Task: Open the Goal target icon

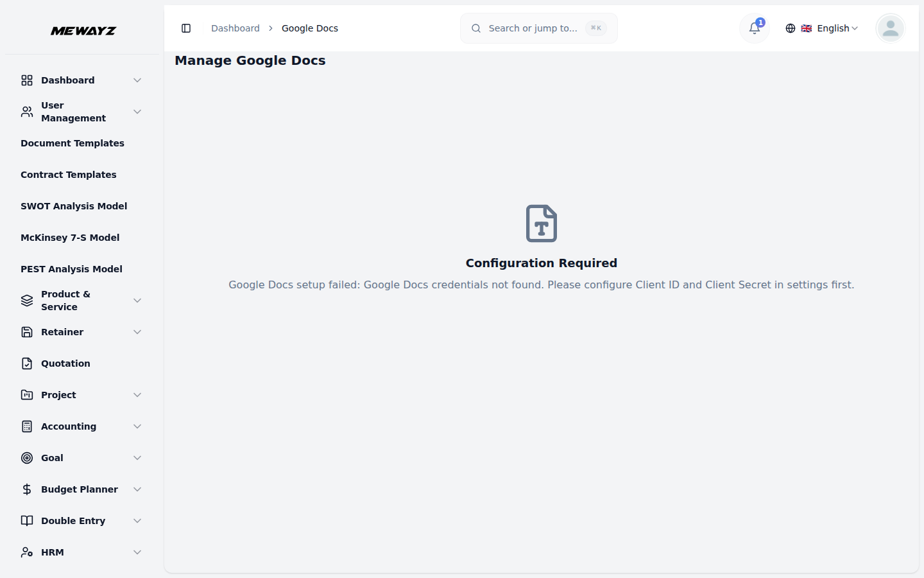Action: click(x=26, y=457)
